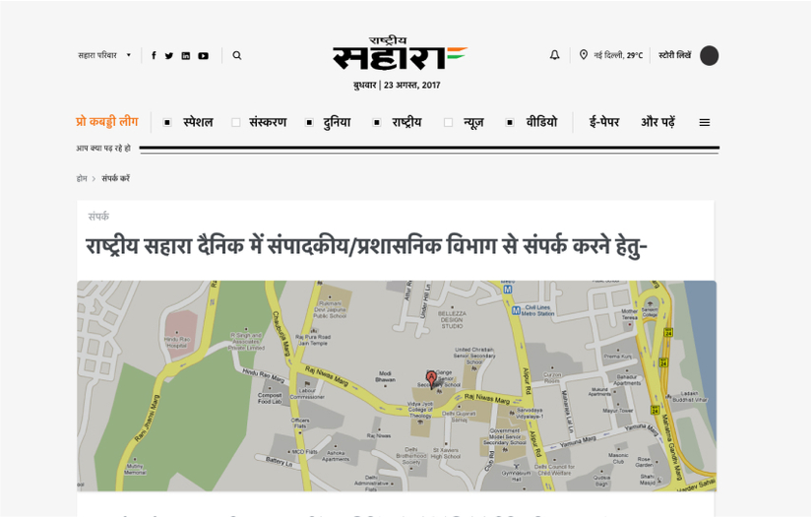Click the search magnifier icon

(236, 55)
